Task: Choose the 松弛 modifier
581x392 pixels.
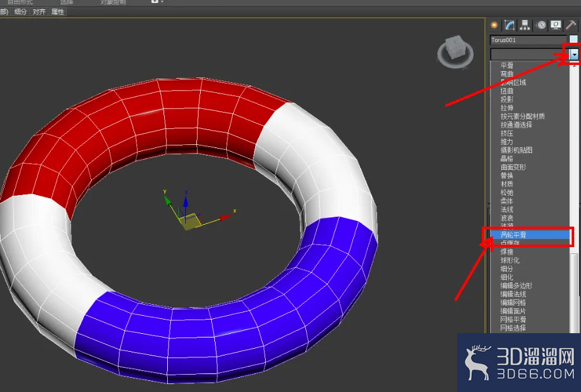Action: pyautogui.click(x=507, y=193)
